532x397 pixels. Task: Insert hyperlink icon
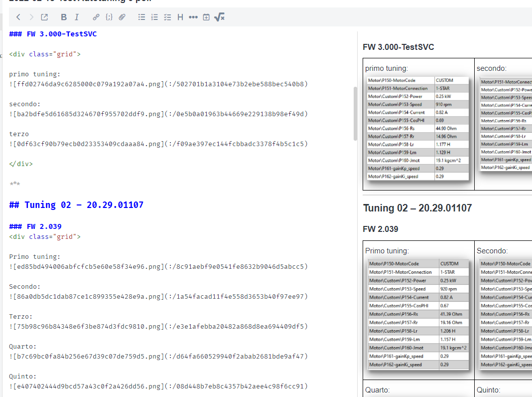coord(96,17)
